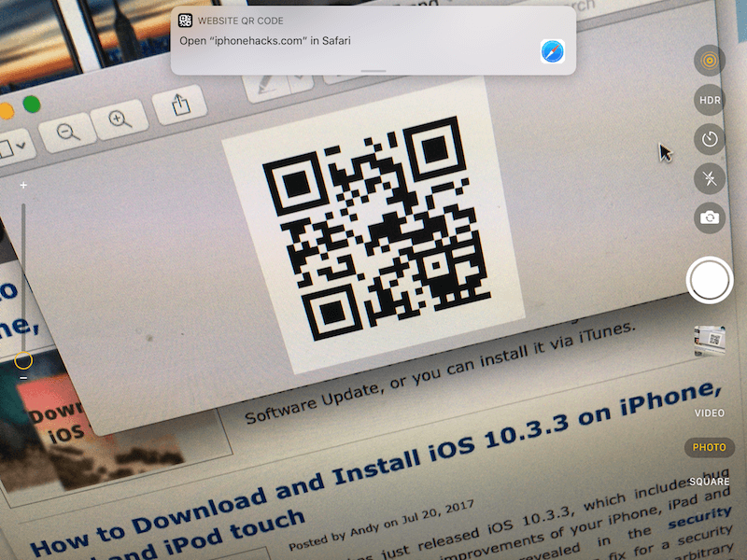Toggle HDR mode
This screenshot has width=747, height=560.
tap(710, 100)
